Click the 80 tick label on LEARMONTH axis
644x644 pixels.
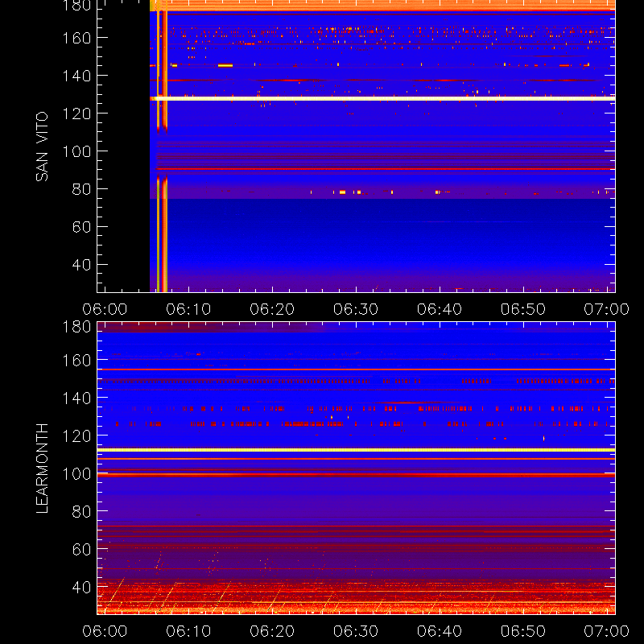[x=81, y=511]
